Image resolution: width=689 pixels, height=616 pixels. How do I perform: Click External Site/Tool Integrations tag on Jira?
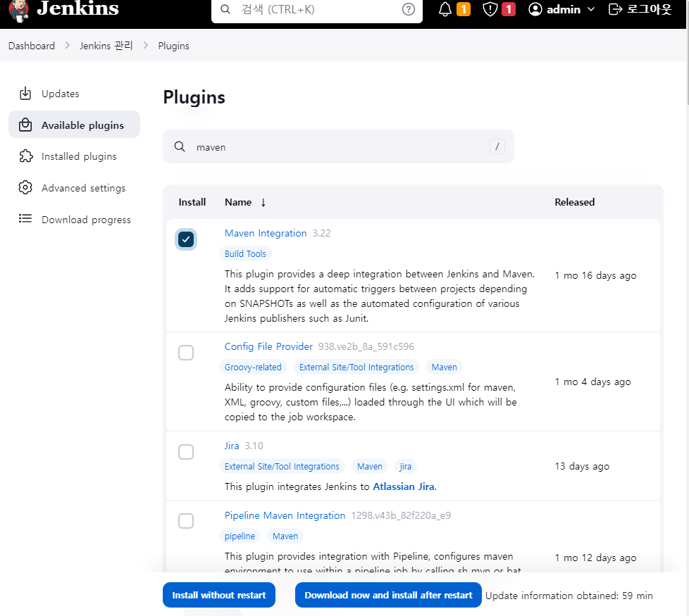282,466
